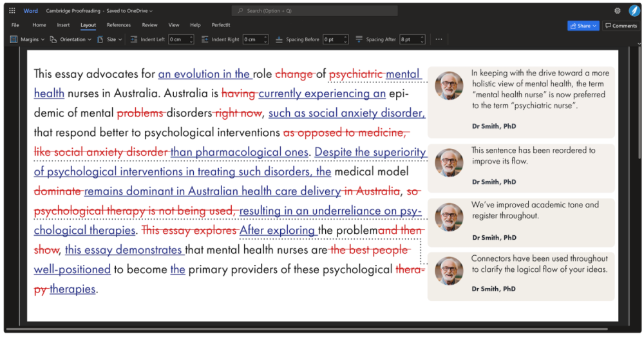
Task: Click the feather profile icon at top right
Action: coord(632,10)
